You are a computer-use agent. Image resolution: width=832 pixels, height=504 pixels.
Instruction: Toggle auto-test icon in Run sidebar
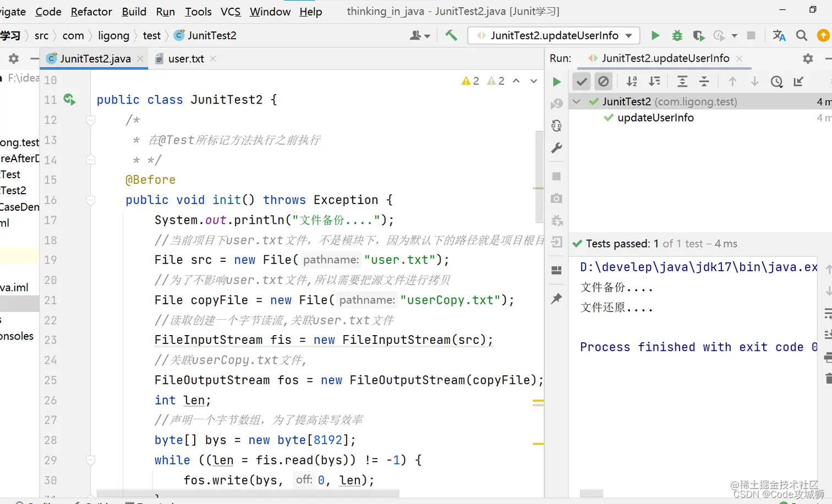point(557,125)
